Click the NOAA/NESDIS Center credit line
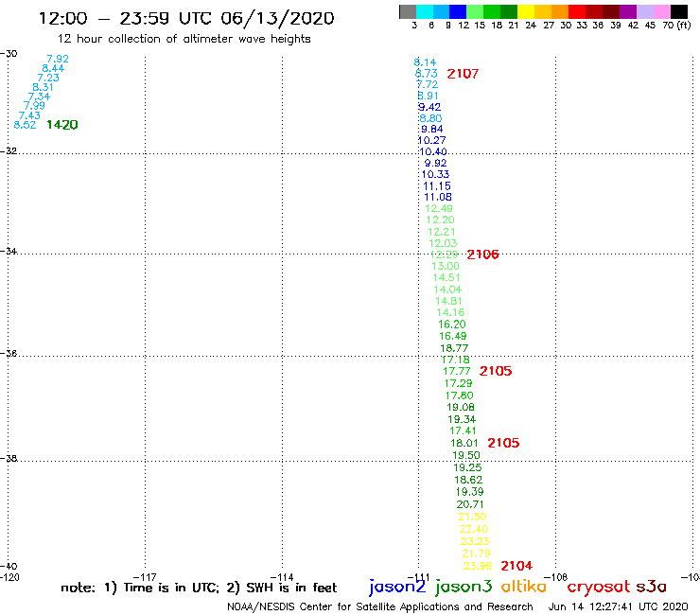Image resolution: width=700 pixels, height=615 pixels. (380, 607)
